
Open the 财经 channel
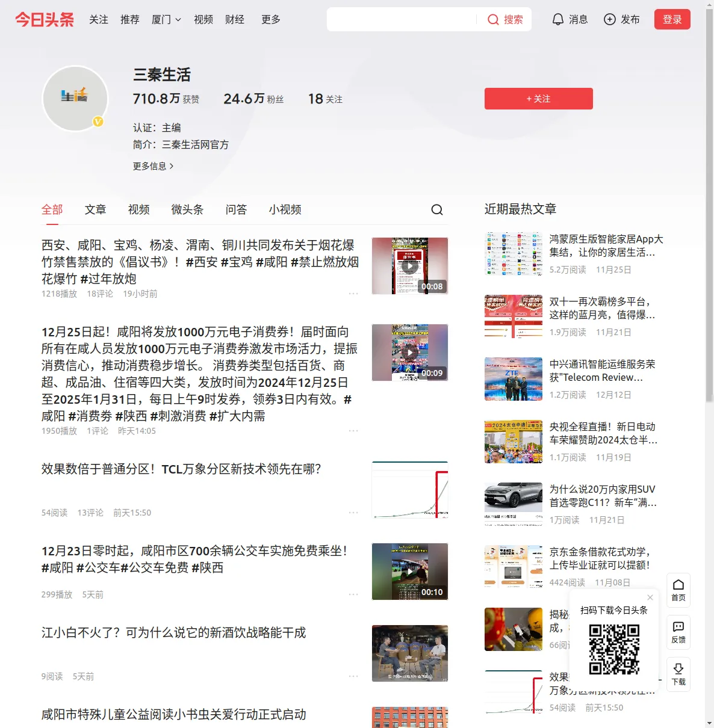235,19
